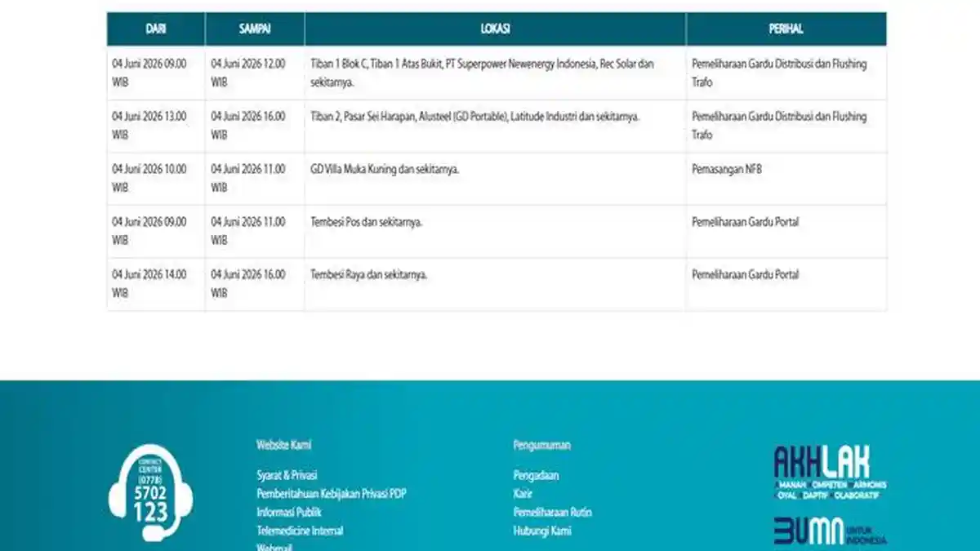Image resolution: width=980 pixels, height=551 pixels.
Task: Select the GD Villa Muka Kuning cell
Action: tap(496, 179)
